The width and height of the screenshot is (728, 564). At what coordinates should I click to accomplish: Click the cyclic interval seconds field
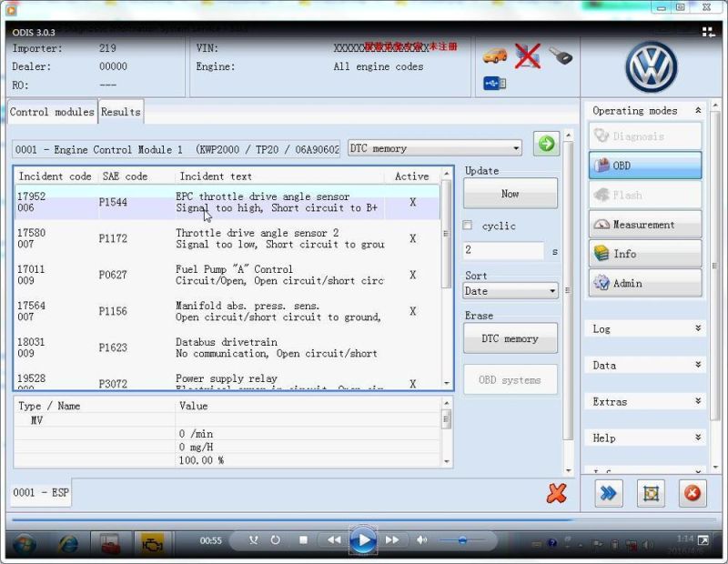[503, 250]
